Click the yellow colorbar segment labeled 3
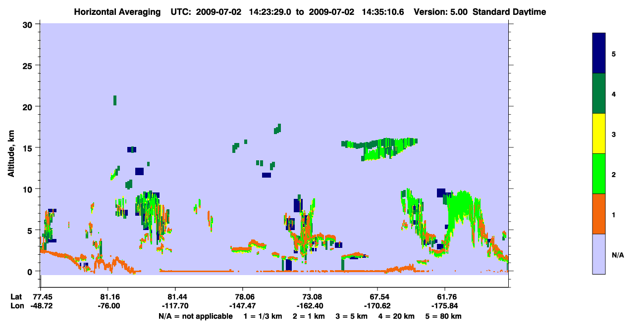 [x=599, y=134]
